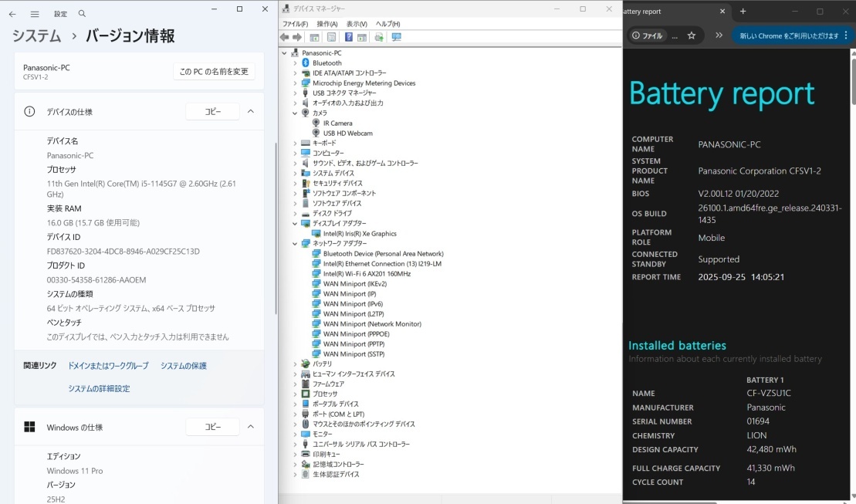
Task: Click the Settings search magnifier icon
Action: [83, 14]
